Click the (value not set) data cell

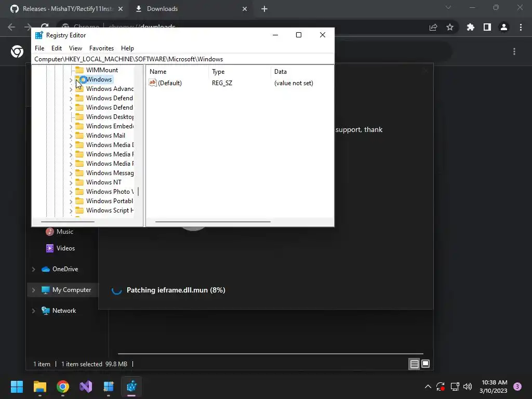(x=294, y=83)
